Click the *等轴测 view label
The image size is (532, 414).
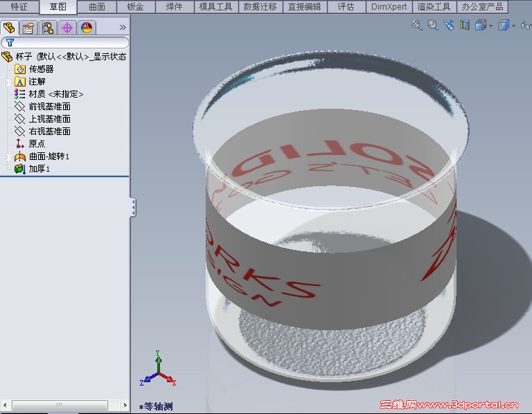tap(156, 406)
